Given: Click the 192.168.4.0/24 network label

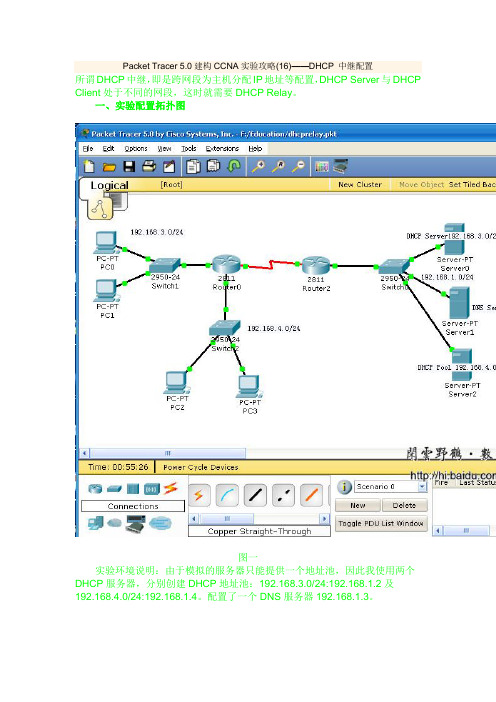Looking at the screenshot, I should click(274, 329).
